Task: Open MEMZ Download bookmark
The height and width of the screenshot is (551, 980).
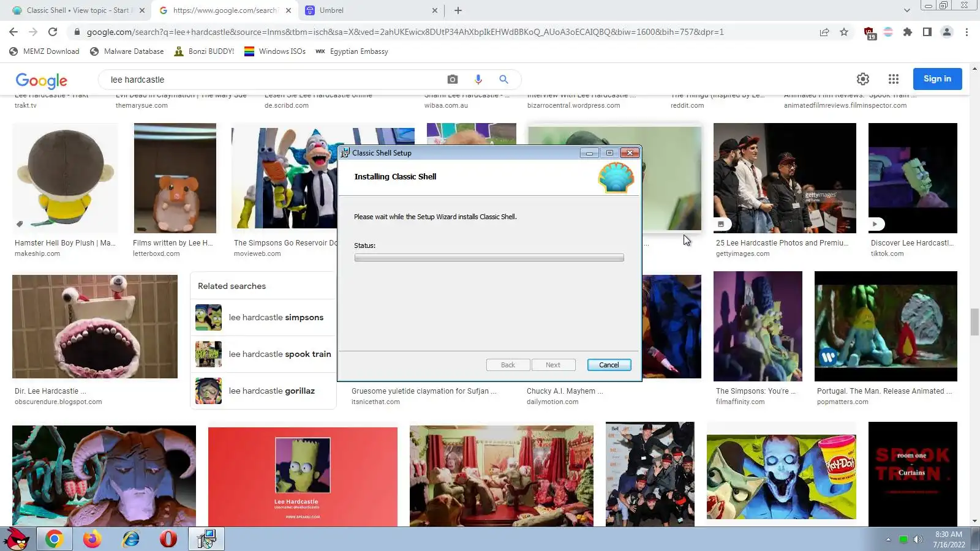Action: pos(44,51)
